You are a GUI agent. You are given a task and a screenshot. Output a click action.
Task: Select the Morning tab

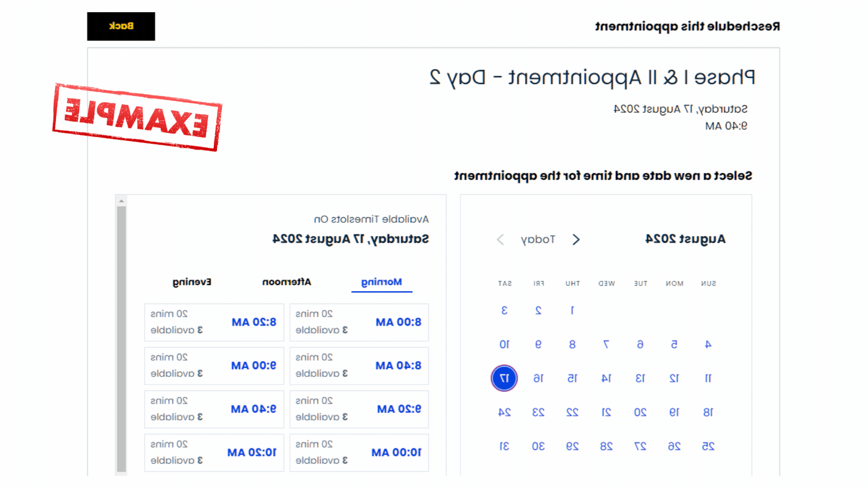click(382, 282)
